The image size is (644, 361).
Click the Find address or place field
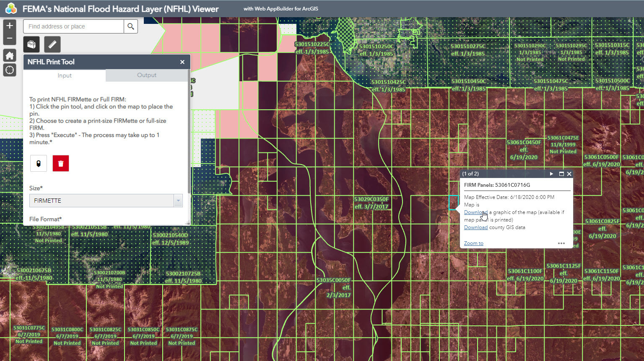[74, 26]
